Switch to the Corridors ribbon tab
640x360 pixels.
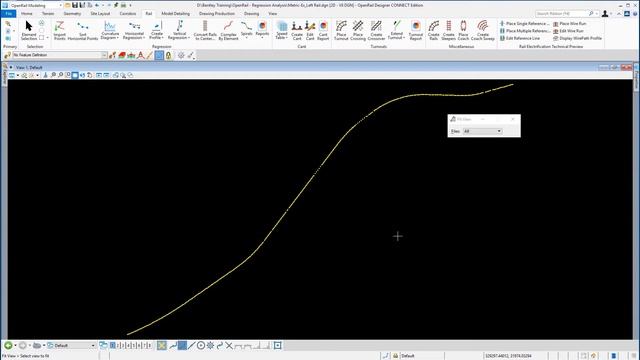[x=128, y=13]
